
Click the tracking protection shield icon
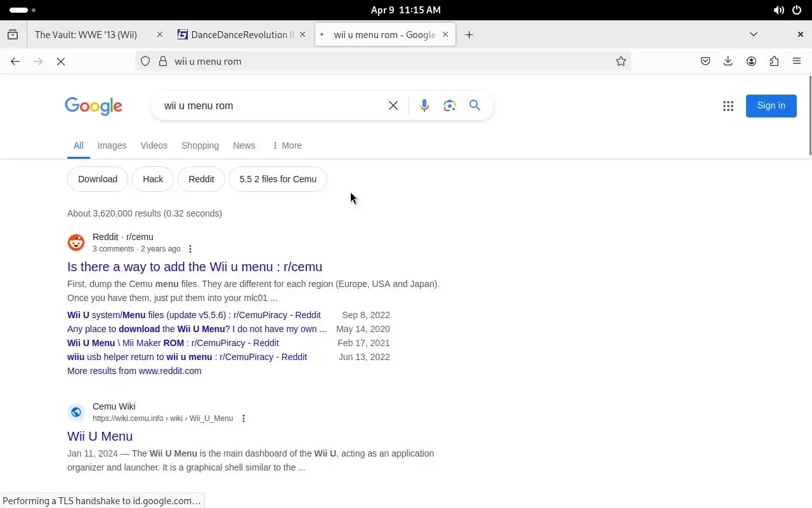(145, 62)
